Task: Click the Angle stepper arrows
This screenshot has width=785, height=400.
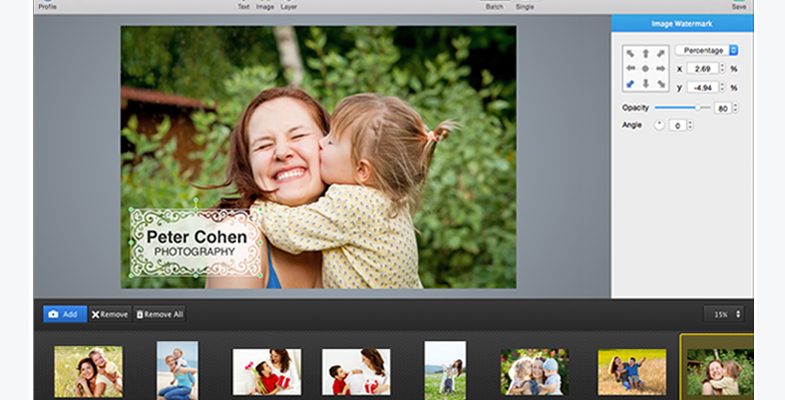Action: tap(690, 126)
